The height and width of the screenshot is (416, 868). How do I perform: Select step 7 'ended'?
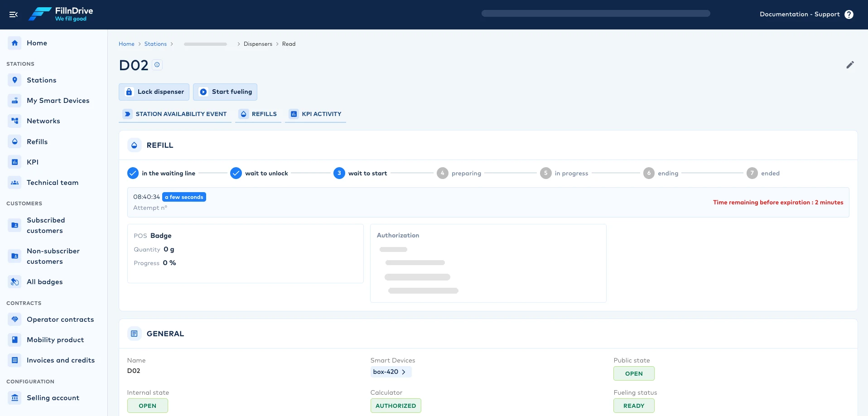click(763, 173)
